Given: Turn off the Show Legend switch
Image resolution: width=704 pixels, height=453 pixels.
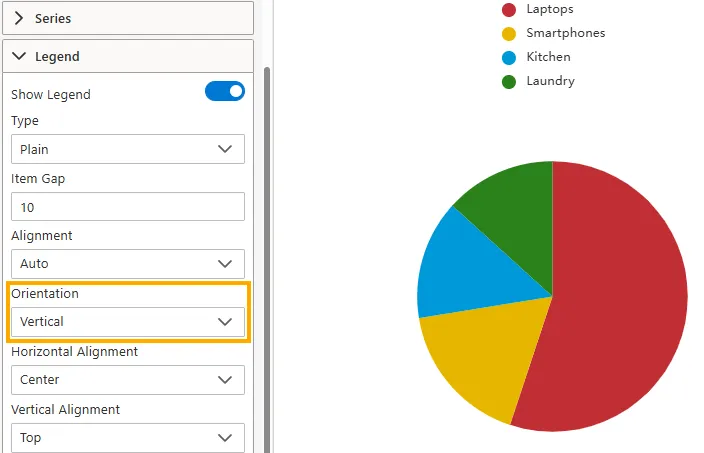Looking at the screenshot, I should coord(225,92).
